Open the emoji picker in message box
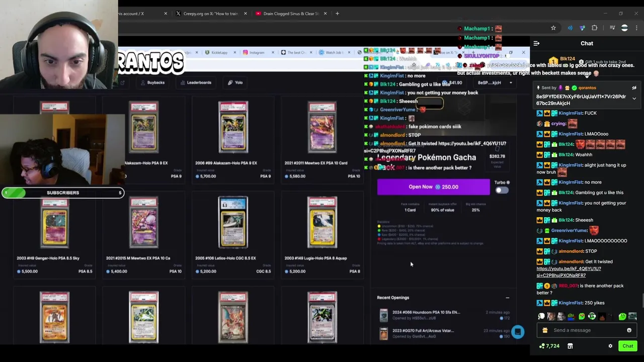644x362 pixels. click(629, 330)
